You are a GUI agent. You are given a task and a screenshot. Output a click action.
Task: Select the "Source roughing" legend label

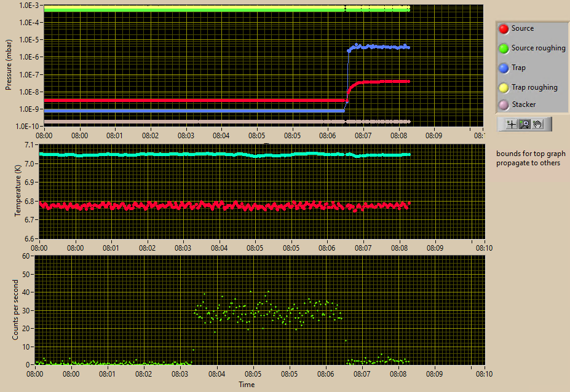point(539,48)
